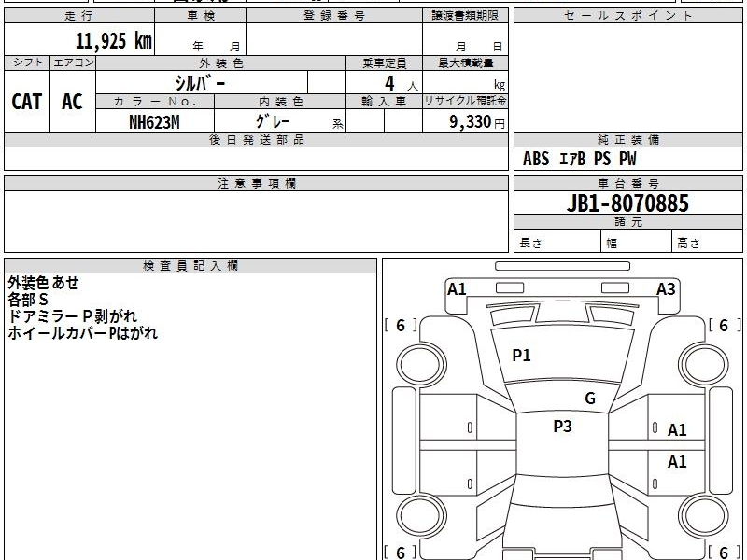Click color number NH623M
The height and width of the screenshot is (560, 747).
coord(154,122)
